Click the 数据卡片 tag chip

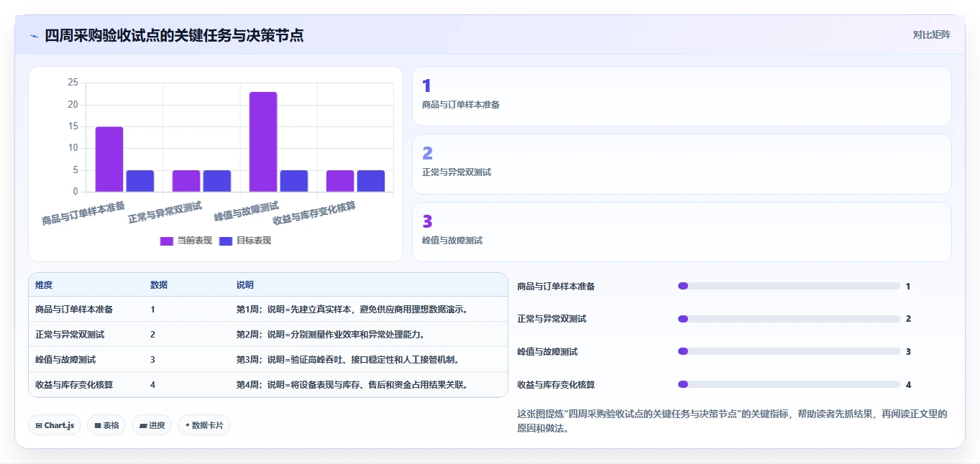click(204, 425)
